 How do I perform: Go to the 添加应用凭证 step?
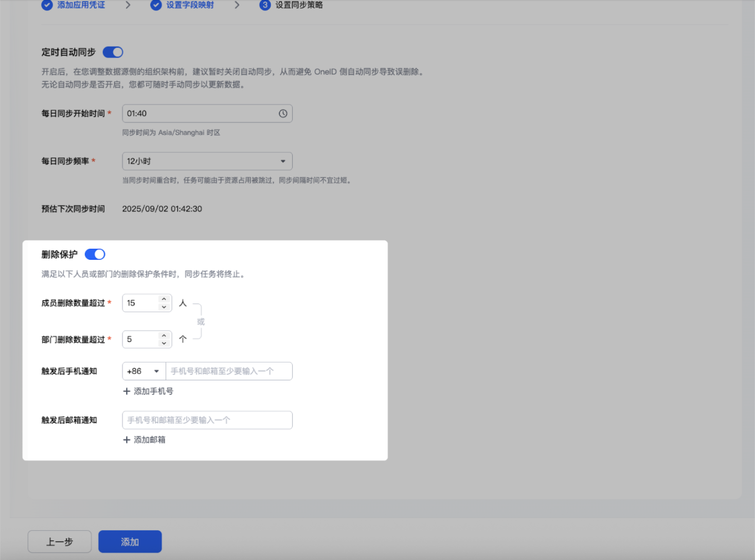[81, 5]
